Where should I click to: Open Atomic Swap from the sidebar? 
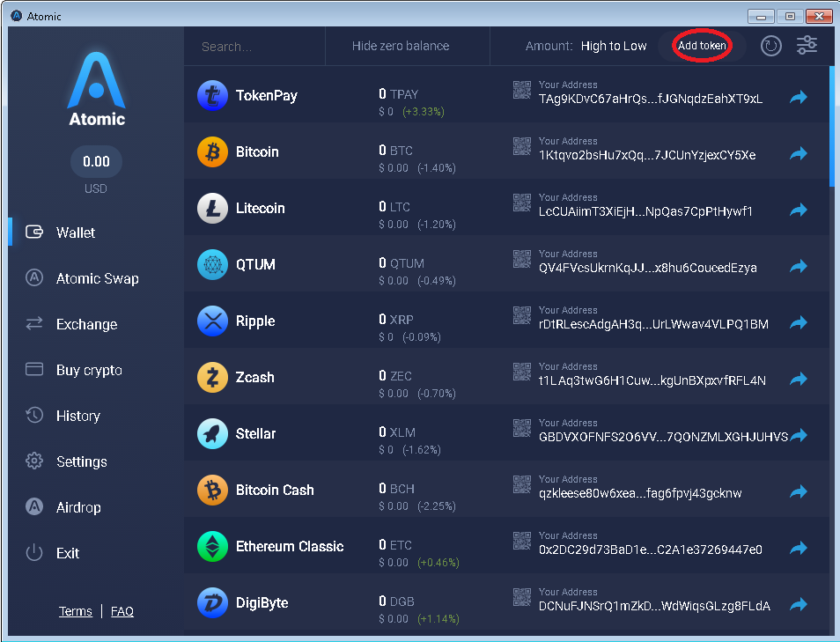coord(97,278)
